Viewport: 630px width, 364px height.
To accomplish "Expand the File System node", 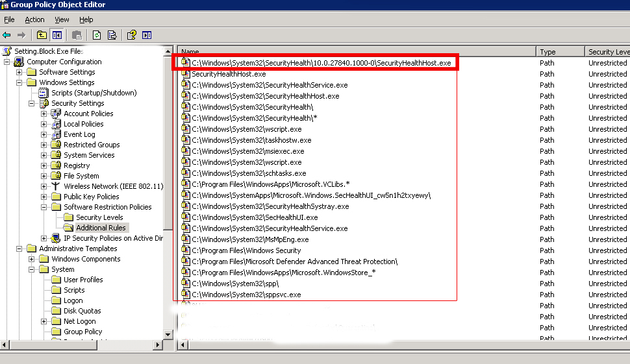I will coord(44,176).
